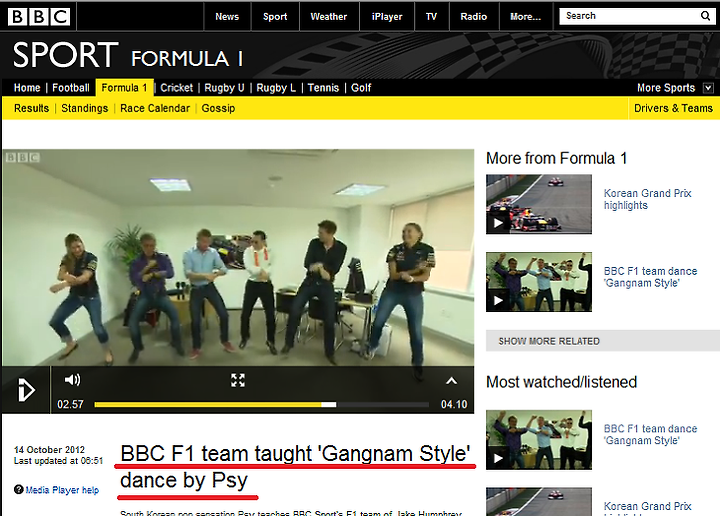Select the Rugby U tab
This screenshot has width=720, height=516.
pyautogui.click(x=225, y=88)
